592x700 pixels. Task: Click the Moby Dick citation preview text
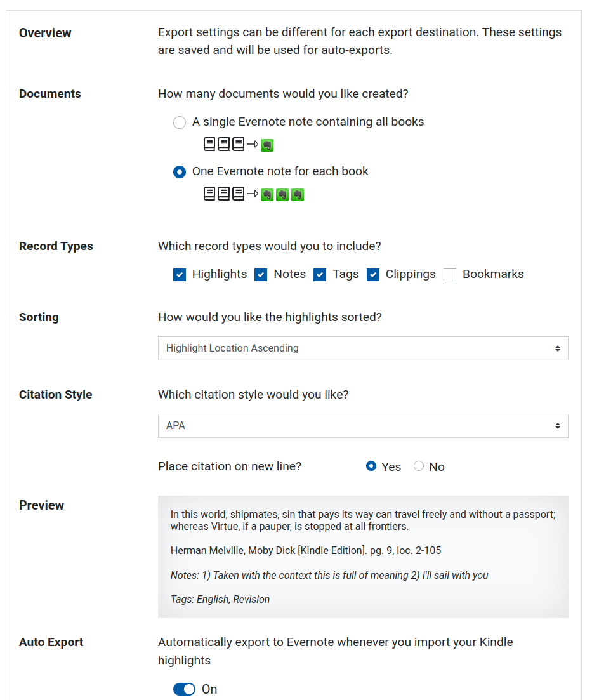click(306, 550)
